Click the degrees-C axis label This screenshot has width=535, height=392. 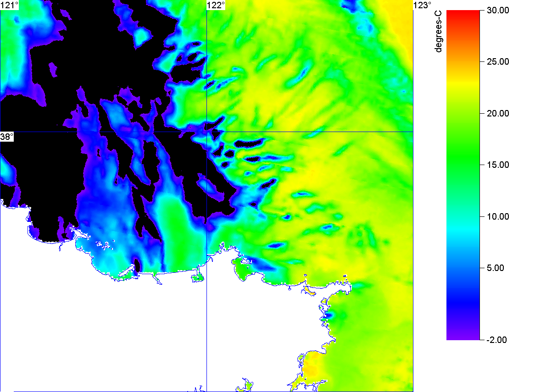click(438, 31)
